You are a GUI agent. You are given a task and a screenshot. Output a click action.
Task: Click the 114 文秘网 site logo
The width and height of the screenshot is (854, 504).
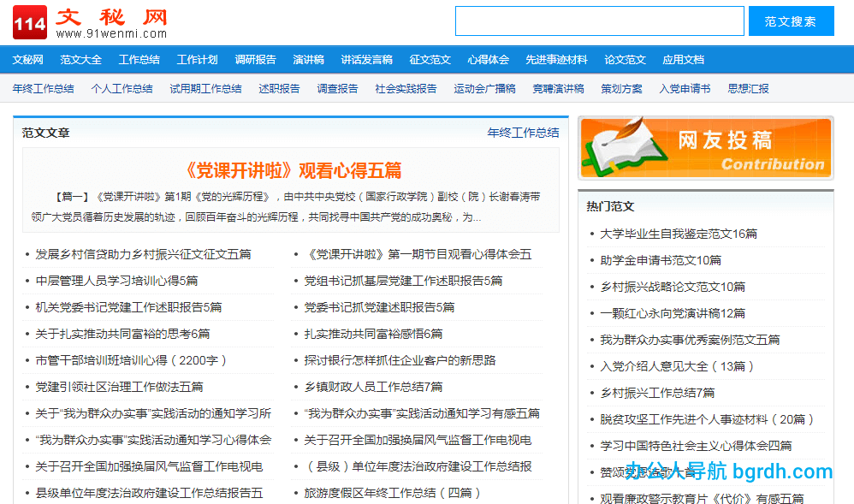90,23
